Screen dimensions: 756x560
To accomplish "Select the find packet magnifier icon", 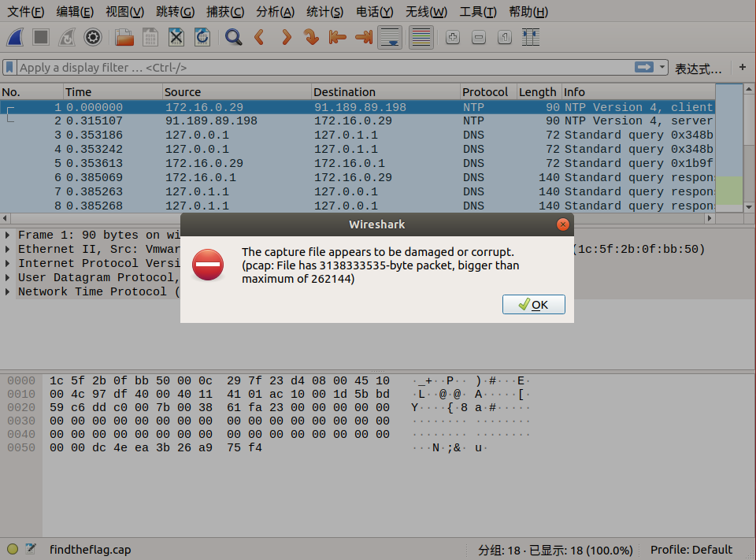I will [232, 37].
